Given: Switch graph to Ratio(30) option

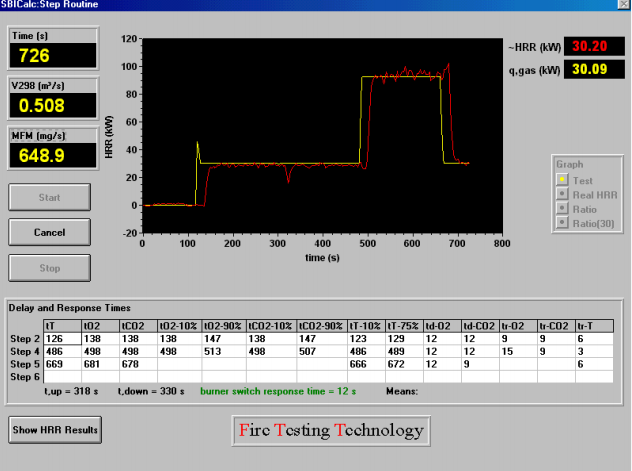Looking at the screenshot, I should [562, 222].
